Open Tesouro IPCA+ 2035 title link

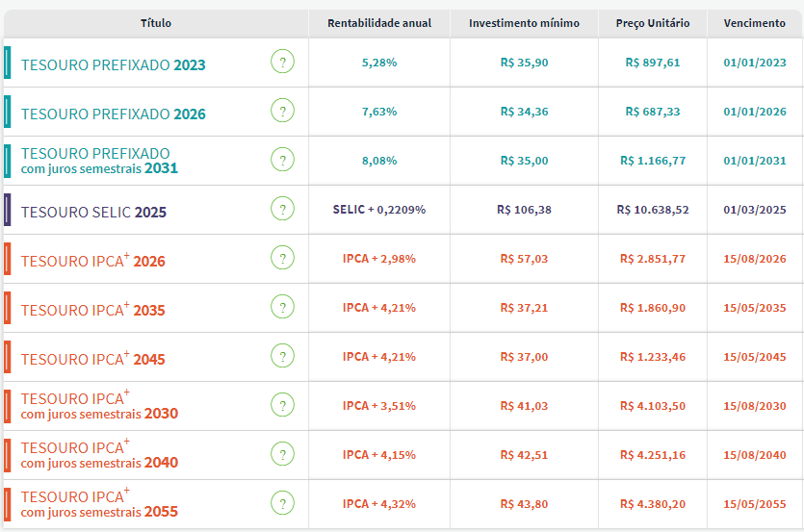click(92, 310)
